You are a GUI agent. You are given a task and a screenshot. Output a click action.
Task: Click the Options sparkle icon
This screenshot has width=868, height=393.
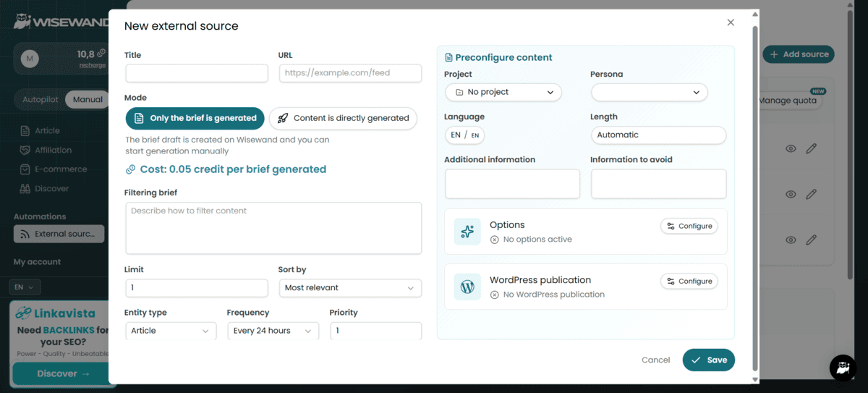(x=467, y=232)
